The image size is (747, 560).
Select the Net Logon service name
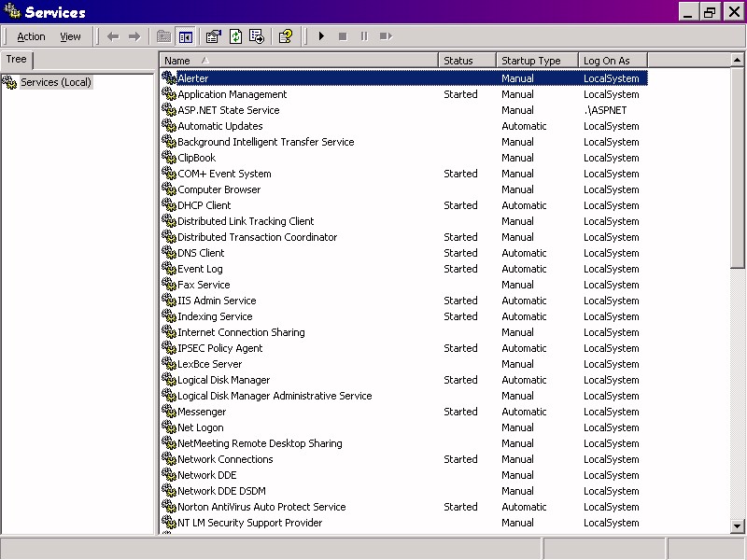pyautogui.click(x=201, y=427)
